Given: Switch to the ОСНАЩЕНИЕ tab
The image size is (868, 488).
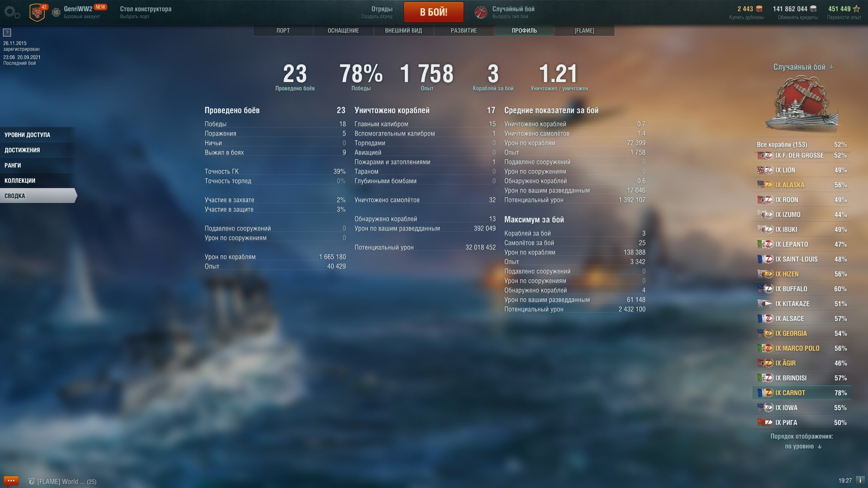Looking at the screenshot, I should (343, 31).
